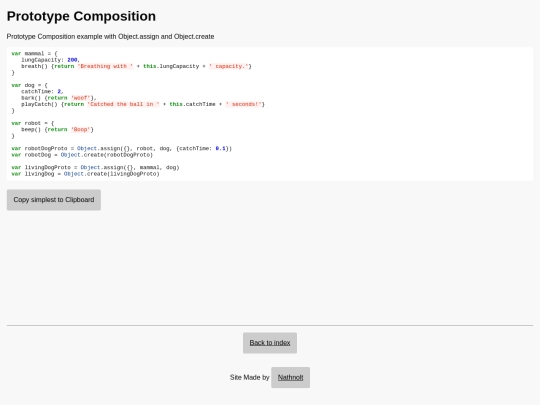Click the ' seconds!' string in code
Screen dimensions: 540x405
[243, 104]
